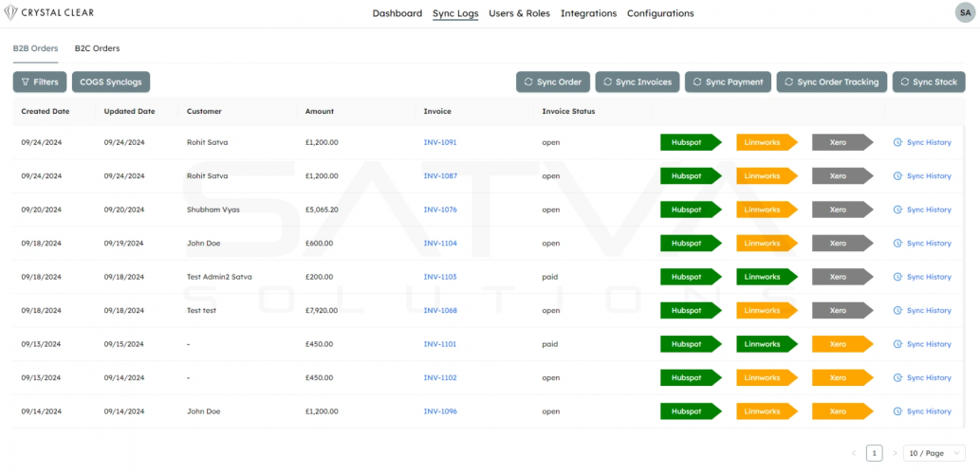980x474 pixels.
Task: Click page number 1 in pagination
Action: pos(875,453)
